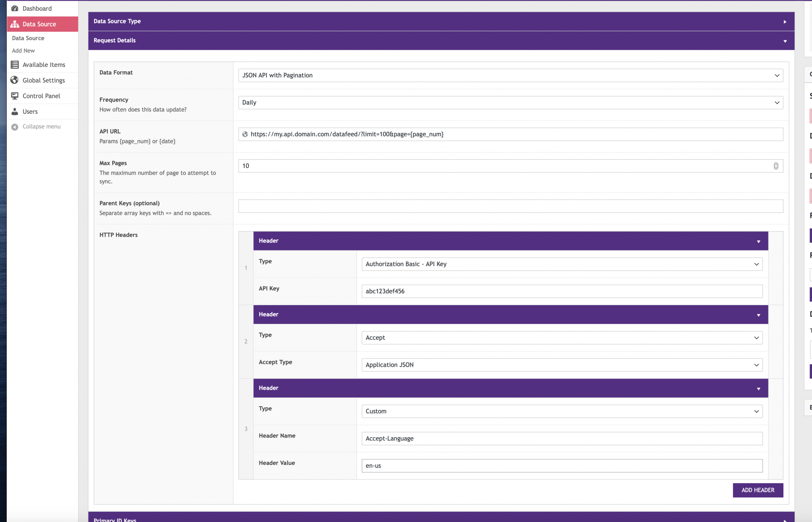Click the Collapse menu arrow icon
Image resolution: width=812 pixels, height=522 pixels.
point(15,126)
